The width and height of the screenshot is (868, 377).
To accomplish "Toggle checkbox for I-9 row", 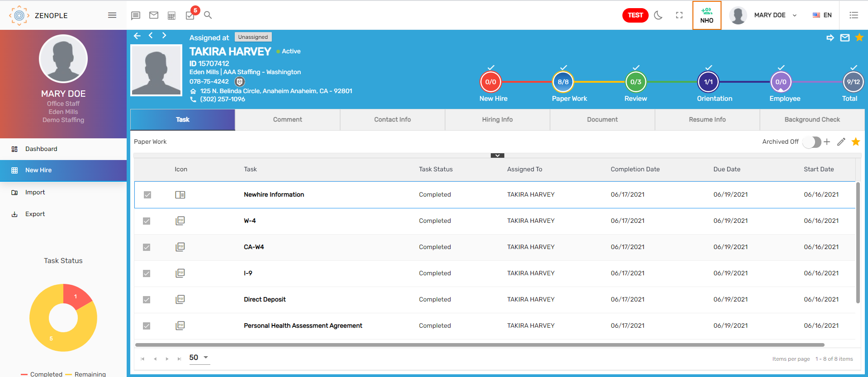I will point(147,273).
